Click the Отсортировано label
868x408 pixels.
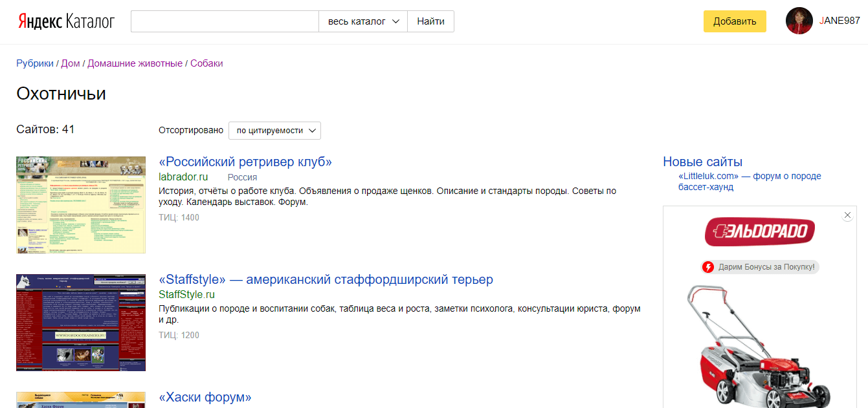pos(191,130)
